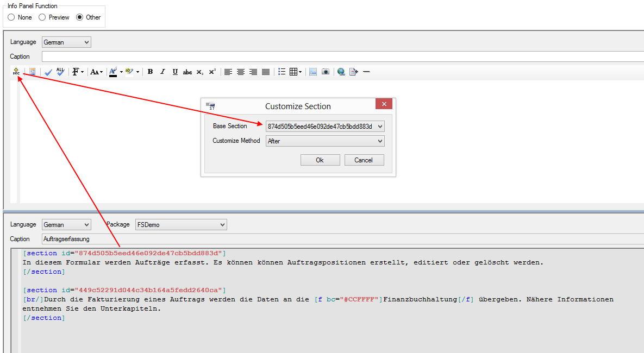Select the Preview radio button
The image size is (644, 353).
point(42,17)
